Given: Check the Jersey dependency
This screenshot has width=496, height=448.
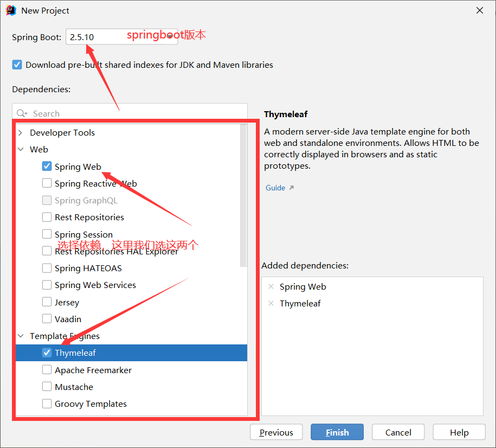Looking at the screenshot, I should [x=47, y=302].
